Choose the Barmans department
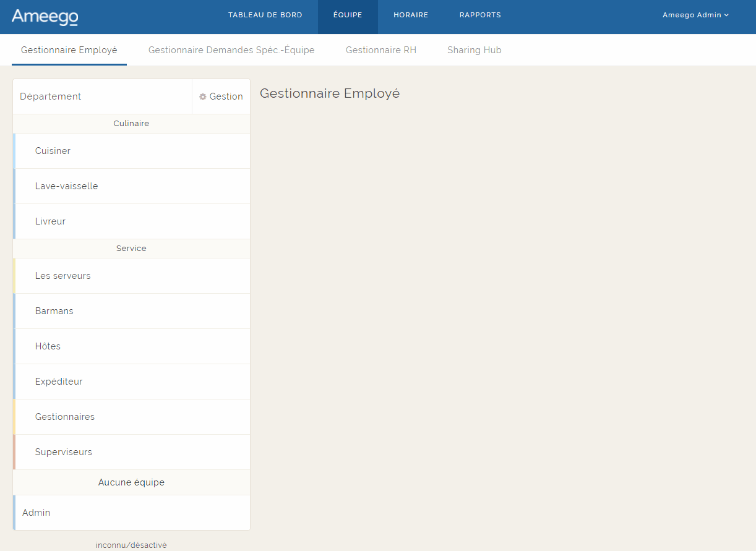Image resolution: width=756 pixels, height=551 pixels. [54, 311]
